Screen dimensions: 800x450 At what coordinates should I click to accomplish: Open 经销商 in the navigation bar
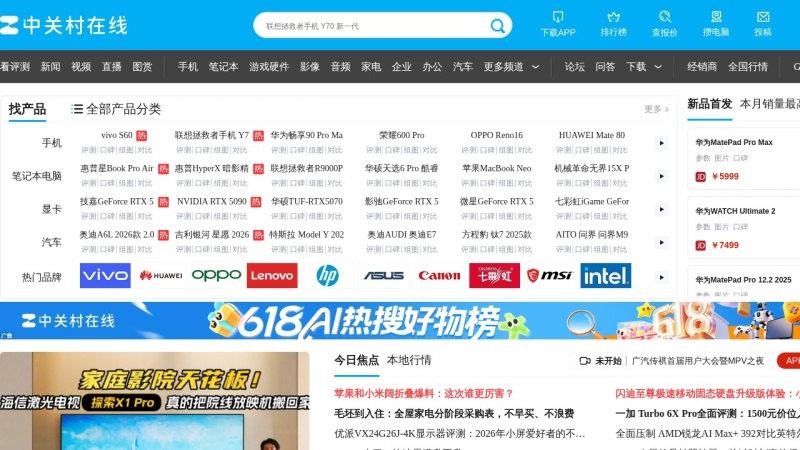click(x=702, y=67)
